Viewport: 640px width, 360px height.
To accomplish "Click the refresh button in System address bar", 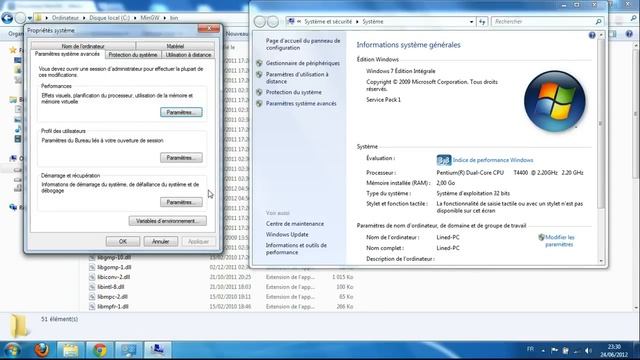I will coord(482,22).
